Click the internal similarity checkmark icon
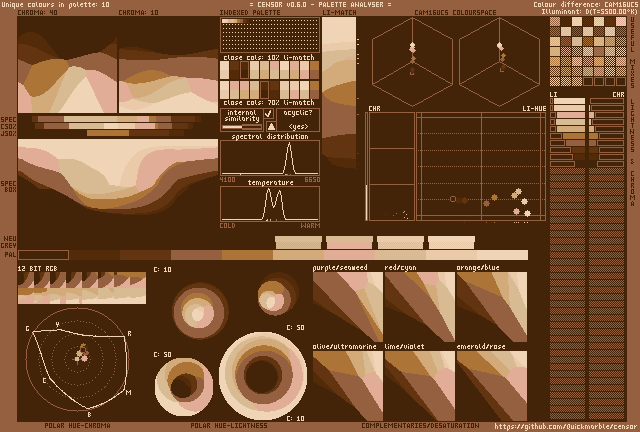The height and width of the screenshot is (432, 640). click(x=269, y=114)
